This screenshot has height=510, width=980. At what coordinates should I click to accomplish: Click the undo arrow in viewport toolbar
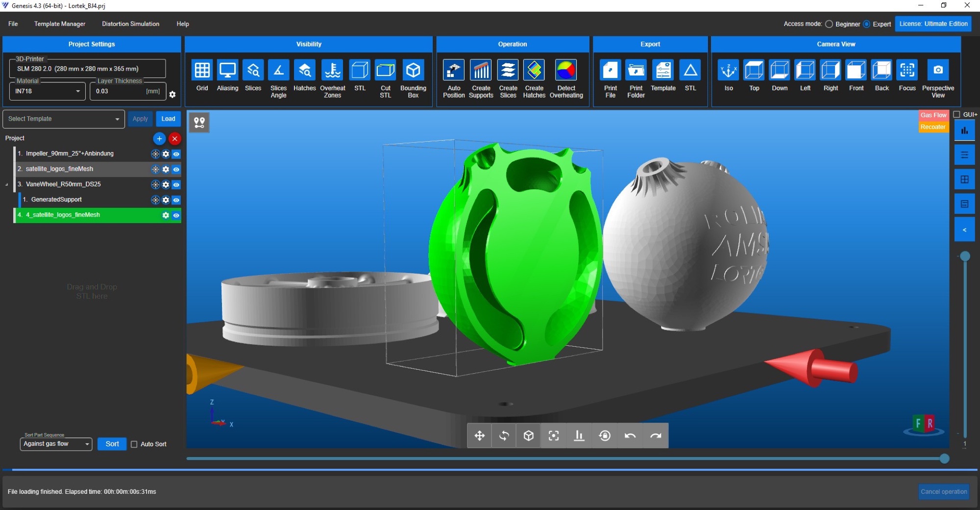point(630,435)
